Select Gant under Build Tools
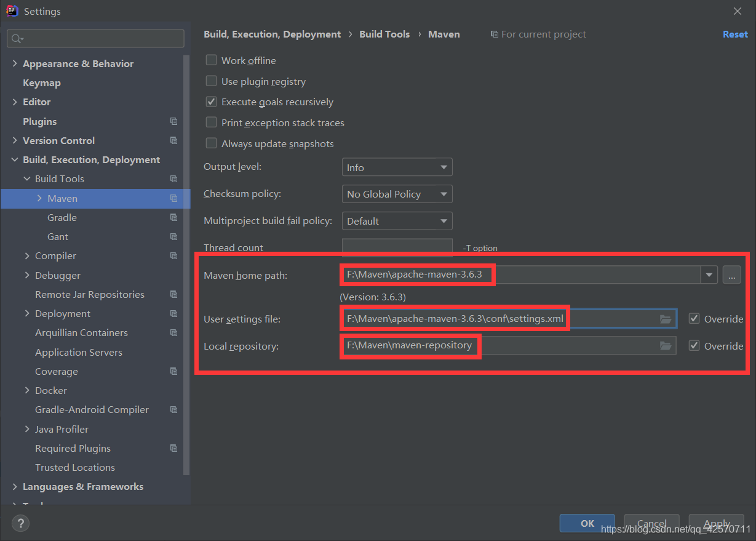 [58, 236]
